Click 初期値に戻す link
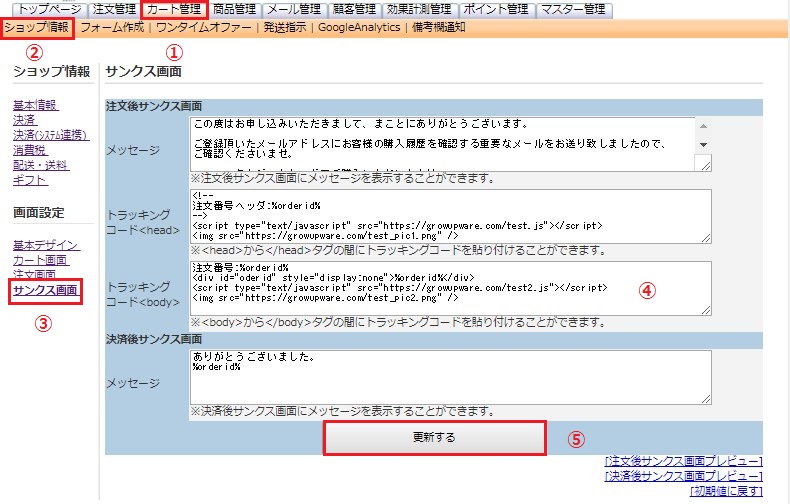 [726, 490]
